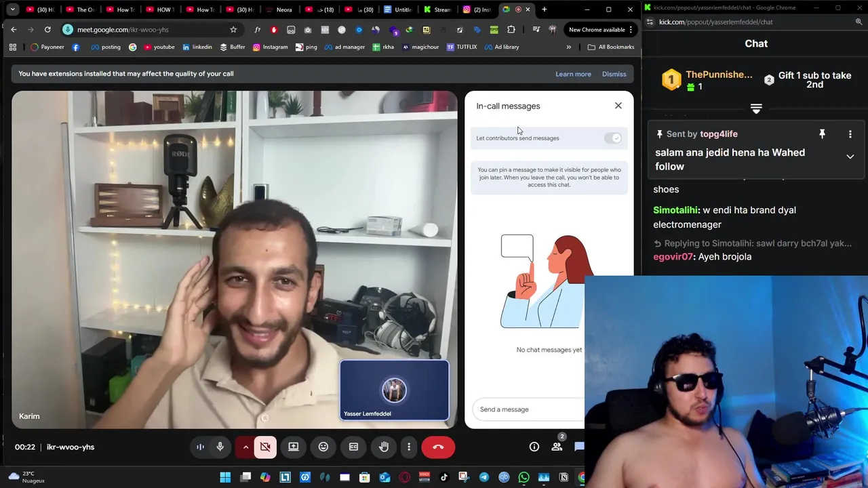Open the All Bookmarks folder
This screenshot has height=488, width=868.
pyautogui.click(x=611, y=47)
